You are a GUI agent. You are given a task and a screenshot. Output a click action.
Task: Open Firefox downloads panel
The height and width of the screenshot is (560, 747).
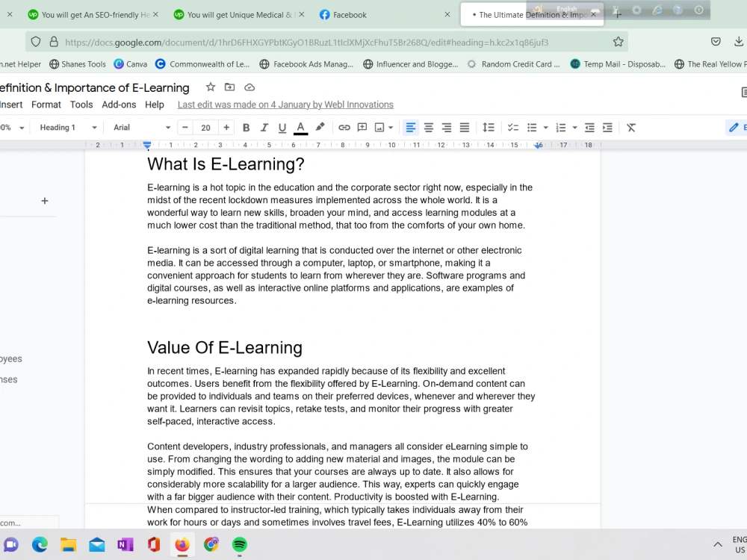tap(739, 41)
